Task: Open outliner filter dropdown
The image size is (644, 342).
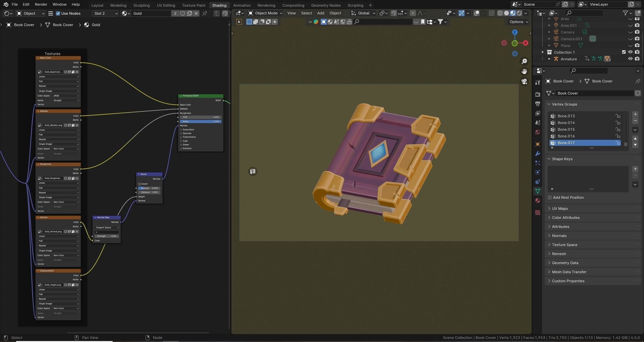Action: [x=628, y=13]
